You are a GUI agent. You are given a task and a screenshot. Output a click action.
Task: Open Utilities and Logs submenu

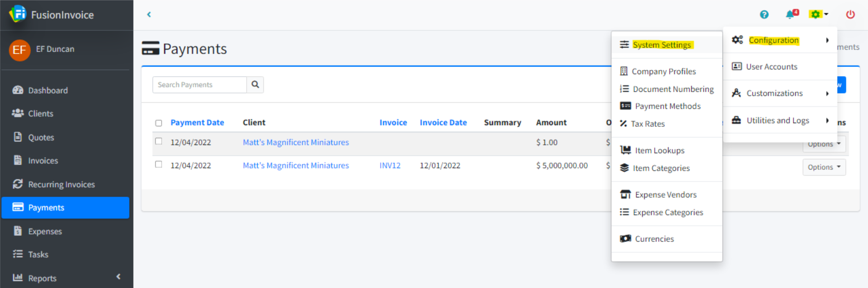tap(778, 120)
